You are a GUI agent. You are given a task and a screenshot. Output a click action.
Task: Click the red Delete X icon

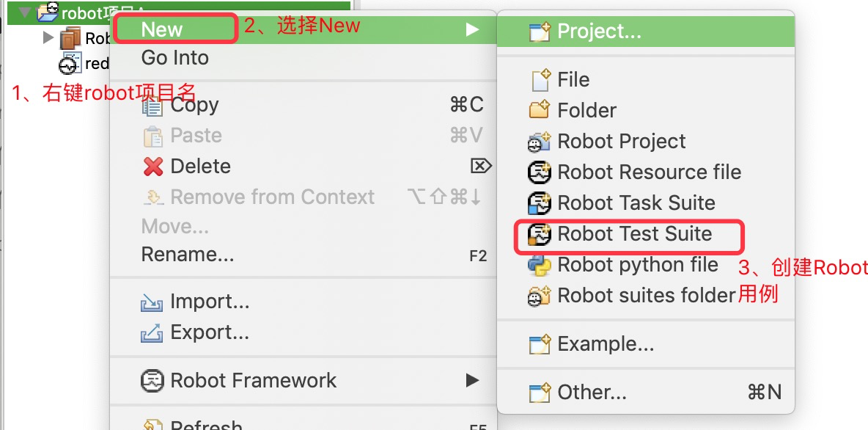pyautogui.click(x=153, y=167)
